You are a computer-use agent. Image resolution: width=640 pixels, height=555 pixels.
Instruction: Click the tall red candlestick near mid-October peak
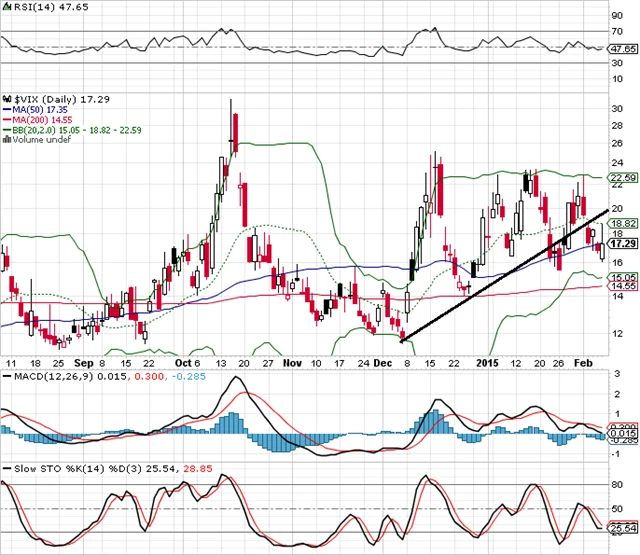(x=236, y=131)
